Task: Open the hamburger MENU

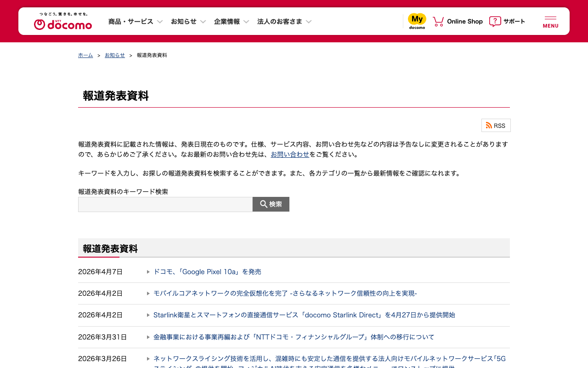Action: pyautogui.click(x=550, y=22)
